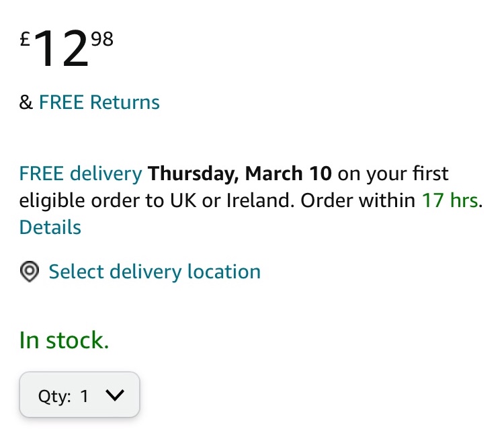The width and height of the screenshot is (504, 433).
Task: Click the "98" pence superscript
Action: [102, 40]
